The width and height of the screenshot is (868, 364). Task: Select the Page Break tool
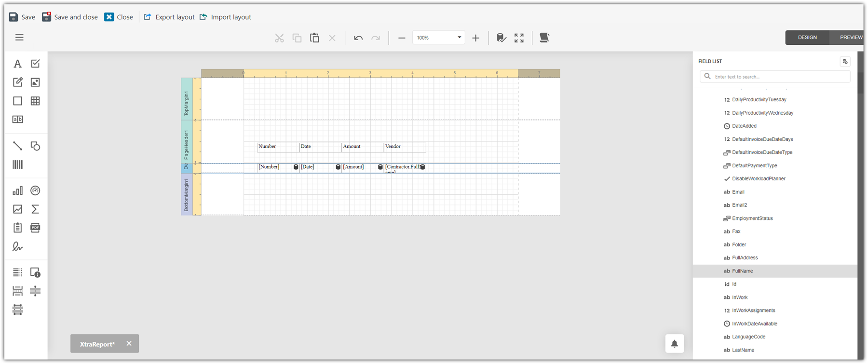(17, 291)
